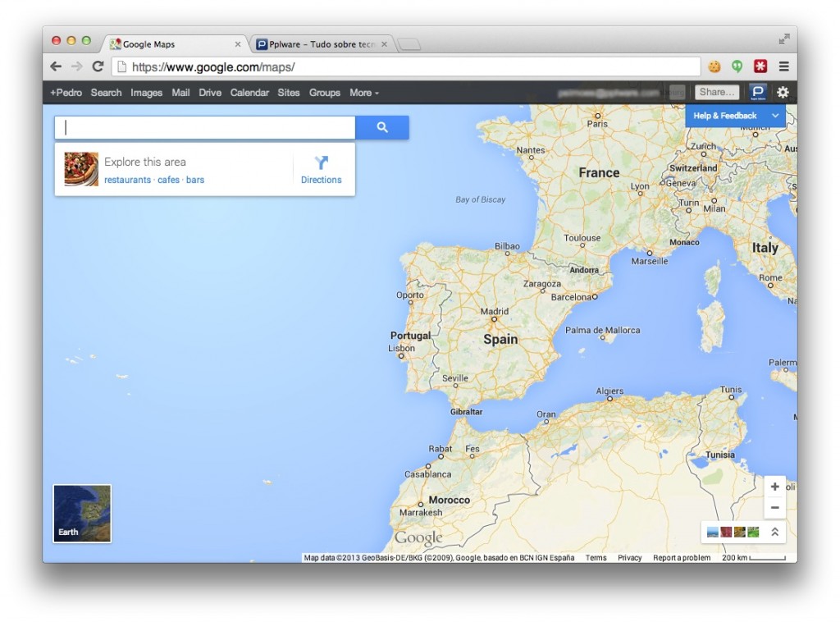Open Sites in the Google bar

pyautogui.click(x=289, y=93)
